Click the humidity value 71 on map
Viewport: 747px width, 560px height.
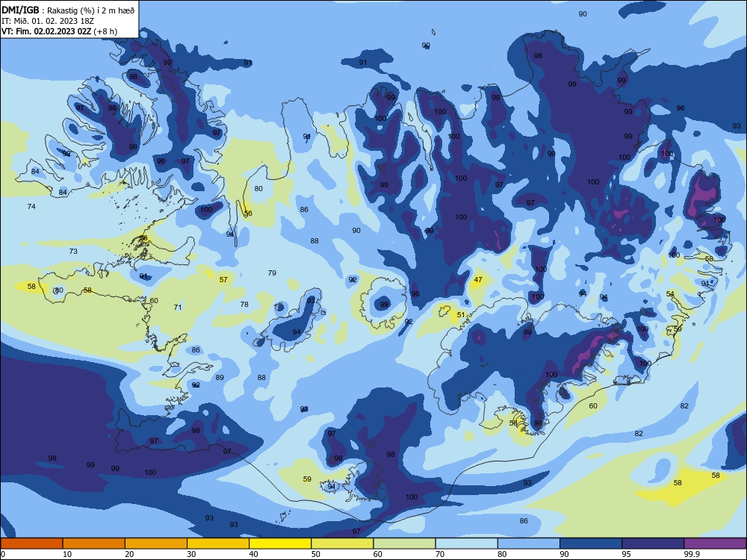click(178, 308)
